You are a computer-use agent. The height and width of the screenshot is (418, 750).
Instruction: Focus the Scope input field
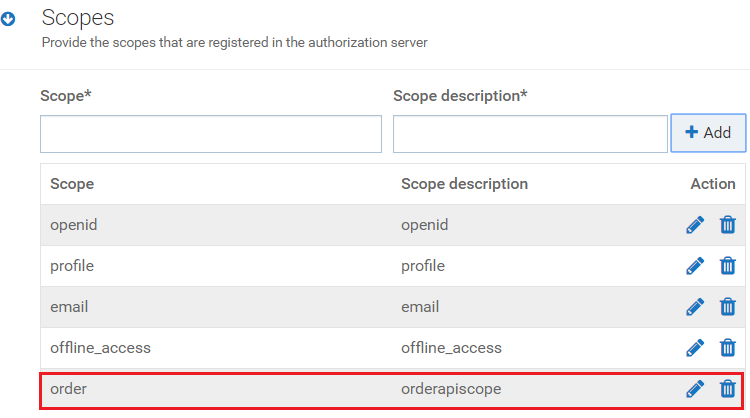211,134
